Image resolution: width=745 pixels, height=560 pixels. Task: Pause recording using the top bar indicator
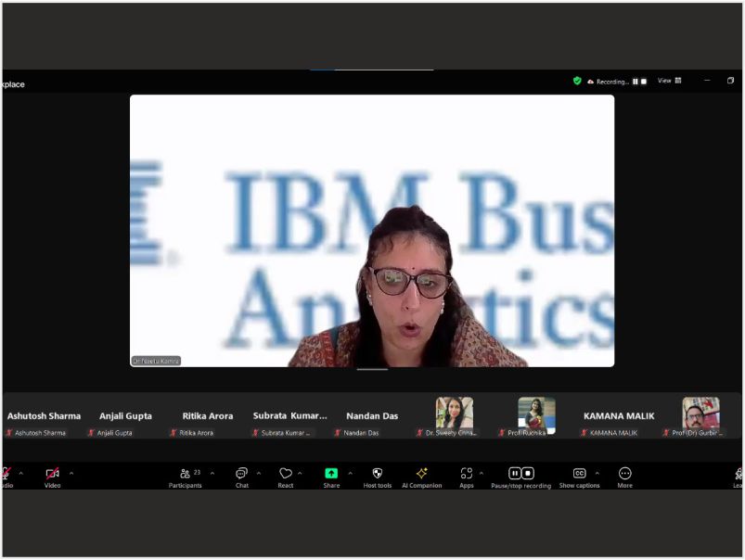[x=636, y=82]
